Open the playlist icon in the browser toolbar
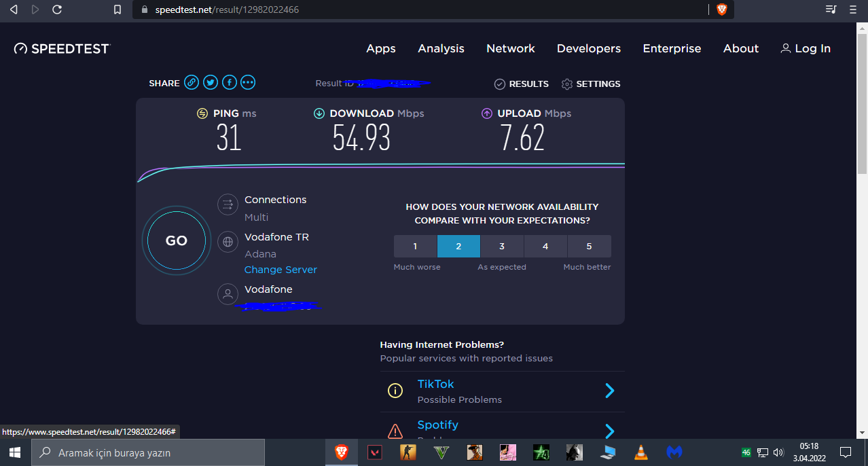The image size is (868, 466). click(x=831, y=10)
